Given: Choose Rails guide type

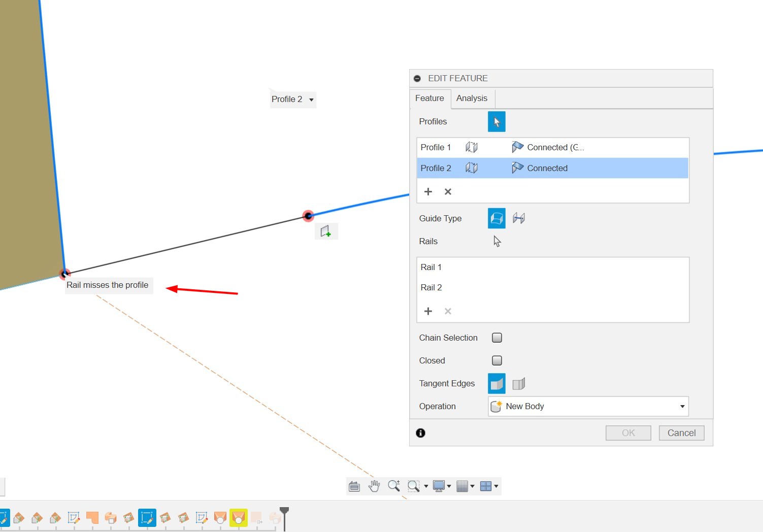Looking at the screenshot, I should click(x=496, y=218).
